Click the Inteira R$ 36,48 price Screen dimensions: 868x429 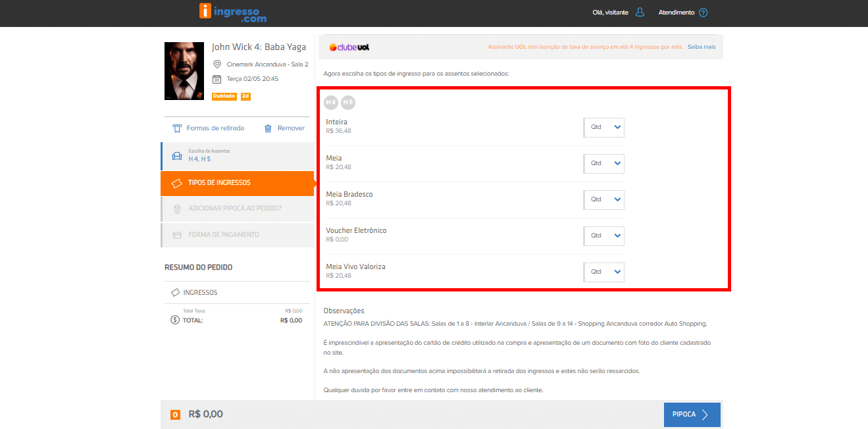(x=338, y=131)
